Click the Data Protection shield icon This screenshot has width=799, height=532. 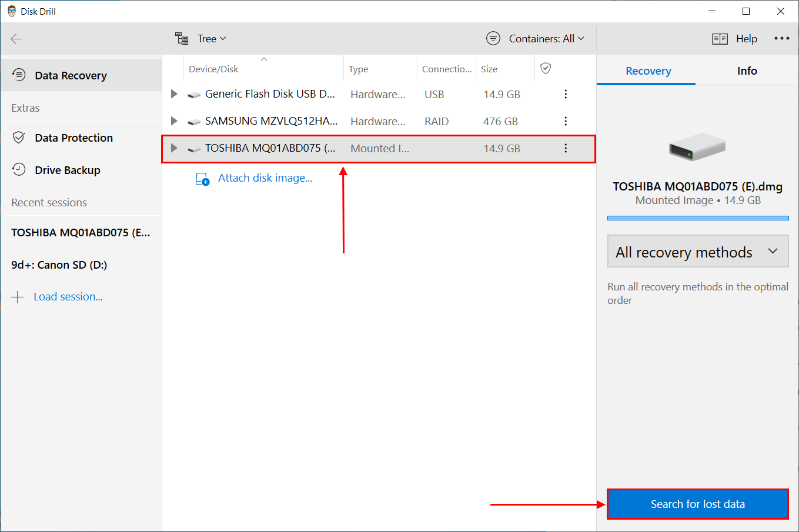19,138
